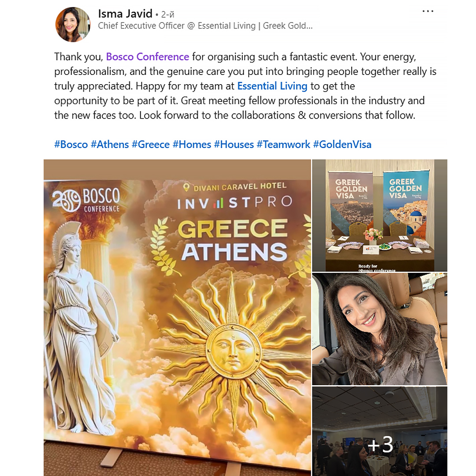Open Isma Javid's profile name link
476x476 pixels.
[x=125, y=14]
